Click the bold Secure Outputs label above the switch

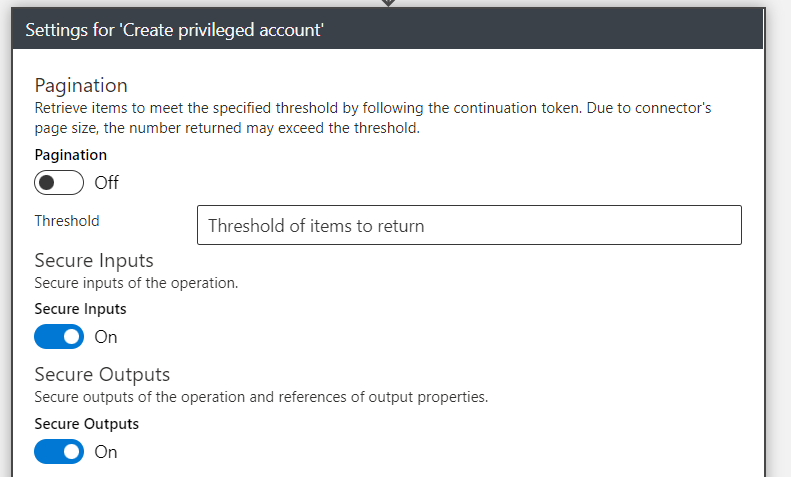87,424
